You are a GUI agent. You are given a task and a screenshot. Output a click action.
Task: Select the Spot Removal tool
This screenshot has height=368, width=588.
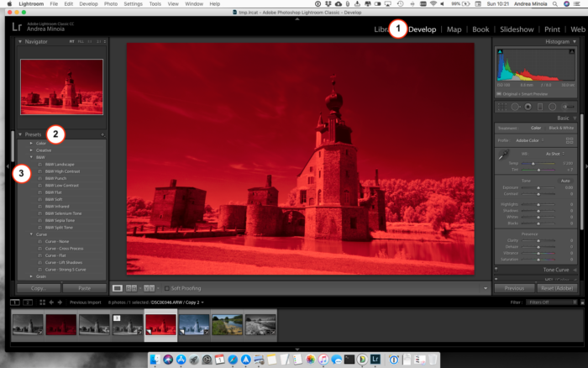(516, 107)
